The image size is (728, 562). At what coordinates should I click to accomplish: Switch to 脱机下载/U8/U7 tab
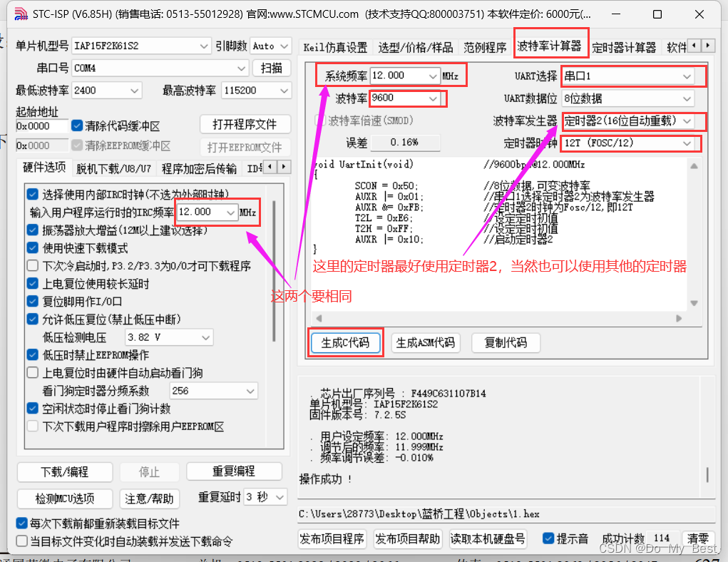click(x=114, y=168)
